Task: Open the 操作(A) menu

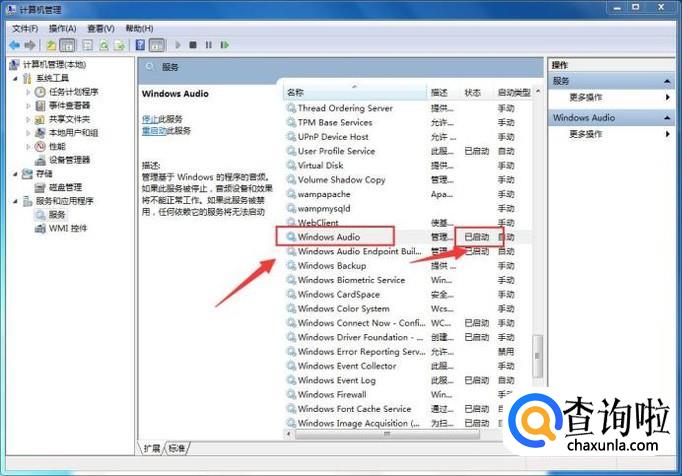Action: (63, 29)
